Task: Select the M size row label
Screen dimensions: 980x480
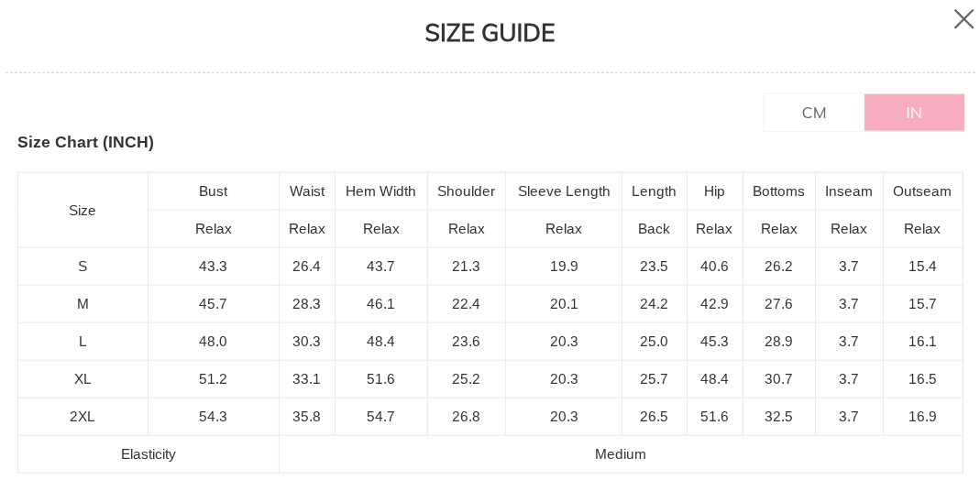Action: pos(83,304)
